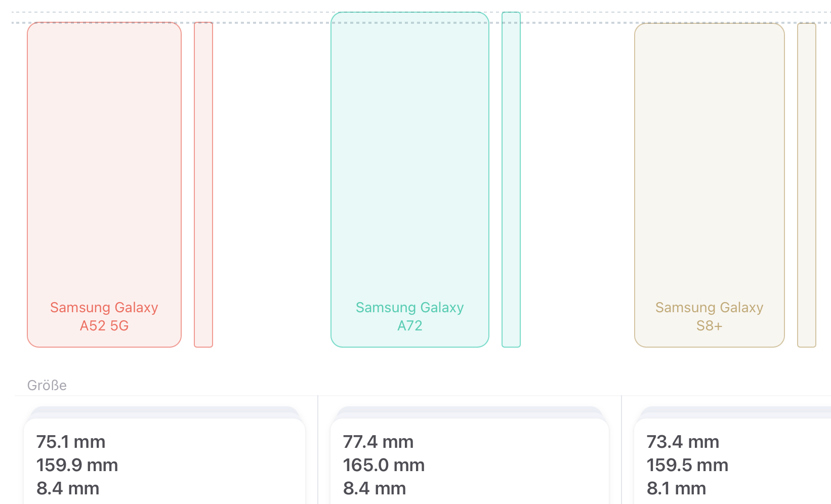Click the 8.1 mm thickness value
This screenshot has height=504, width=831.
pyautogui.click(x=676, y=488)
